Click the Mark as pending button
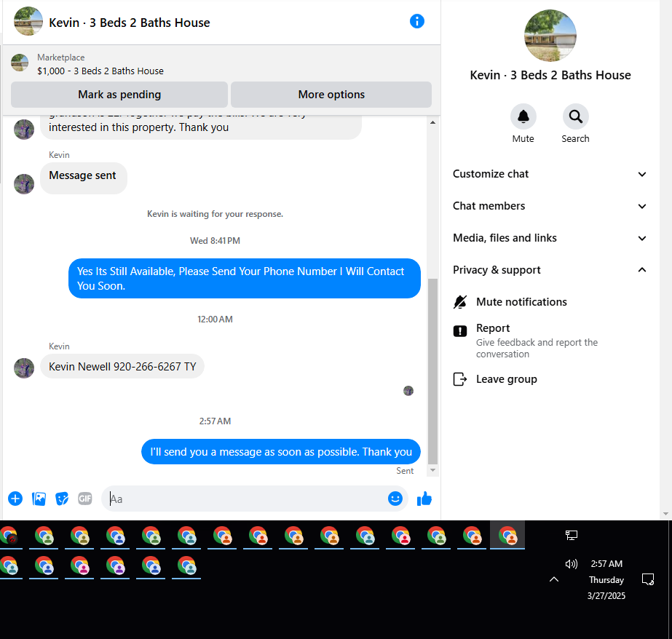Screen dimensions: 672x639 [119, 94]
